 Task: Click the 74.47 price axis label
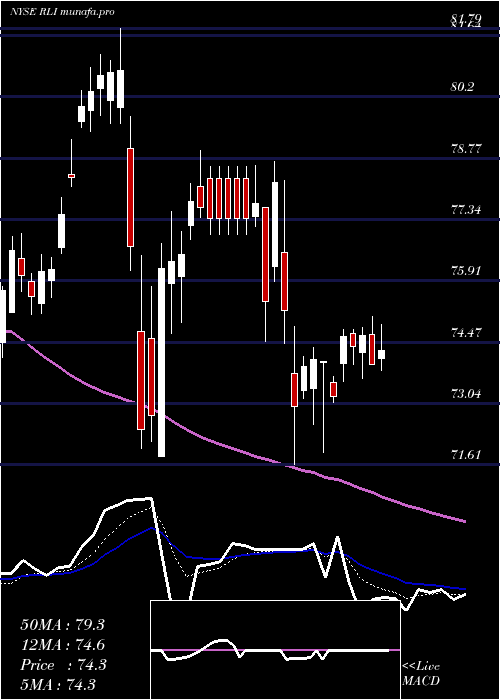466,332
